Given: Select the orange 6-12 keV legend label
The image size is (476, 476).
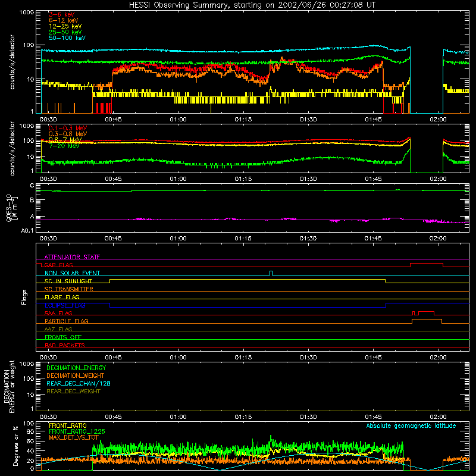Looking at the screenshot, I should (x=64, y=20).
